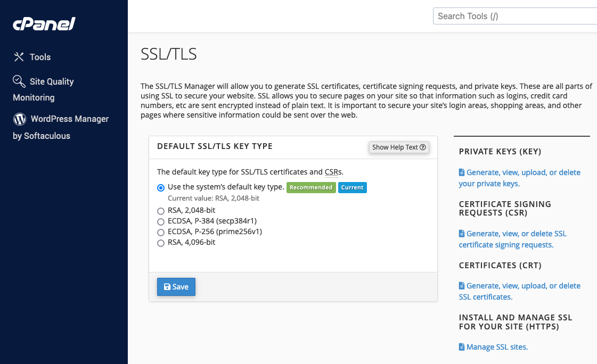Viewport: 597px width, 364px height.
Task: Click the 'Current value: RSA, 2,048-bit' text
Action: (214, 198)
